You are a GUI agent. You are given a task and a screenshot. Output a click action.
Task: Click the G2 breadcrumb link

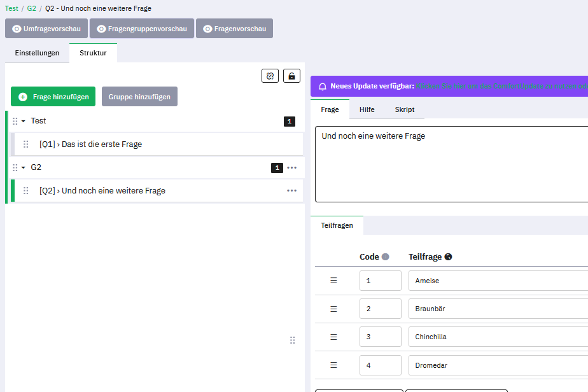(31, 9)
